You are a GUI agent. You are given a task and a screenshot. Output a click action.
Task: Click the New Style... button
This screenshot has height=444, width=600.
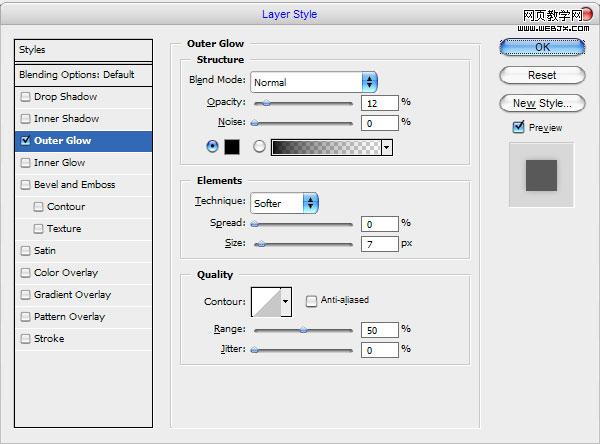[542, 103]
